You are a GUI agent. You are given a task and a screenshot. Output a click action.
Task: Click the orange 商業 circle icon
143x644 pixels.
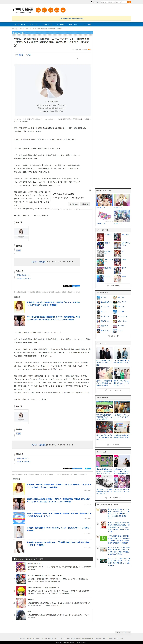coord(63,10)
